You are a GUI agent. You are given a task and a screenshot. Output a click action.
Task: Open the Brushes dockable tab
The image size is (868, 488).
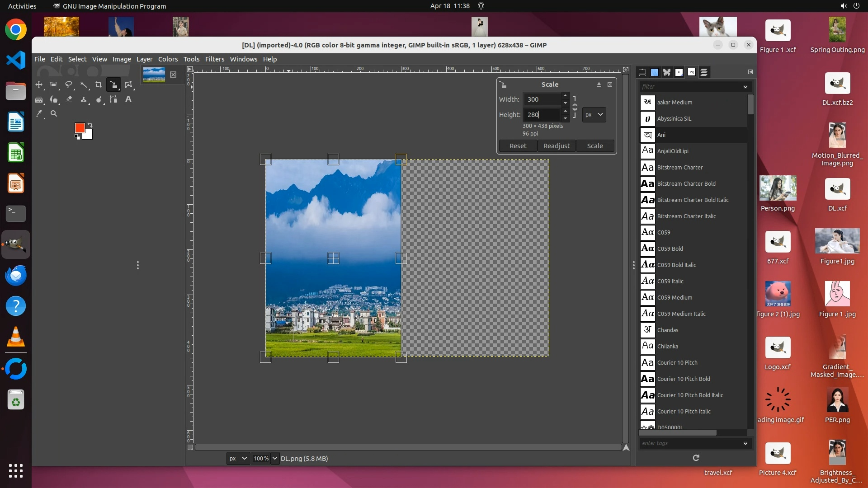pyautogui.click(x=679, y=72)
